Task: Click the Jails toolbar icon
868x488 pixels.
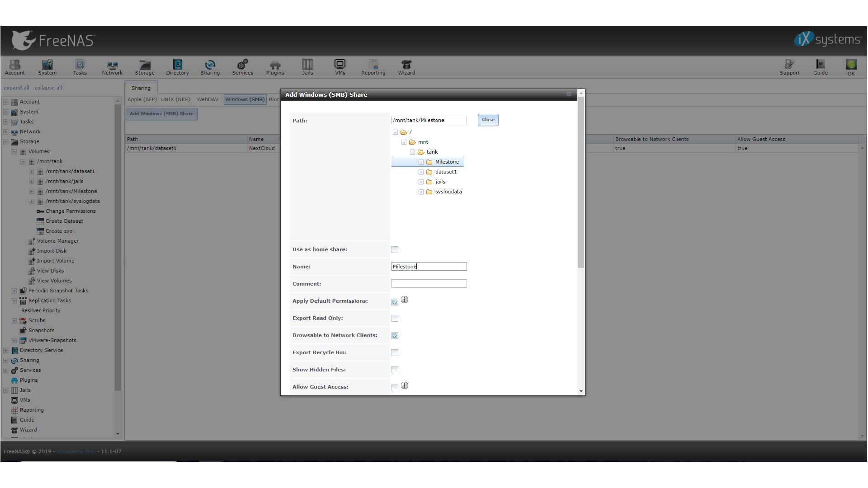Action: pos(307,67)
